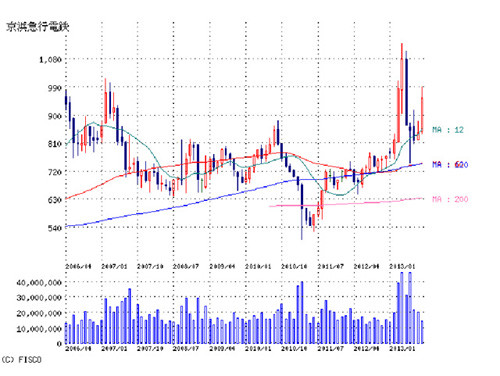Select the 10,000,000 volume axis label
Viewport: 500px width, 376px height.
point(39,329)
